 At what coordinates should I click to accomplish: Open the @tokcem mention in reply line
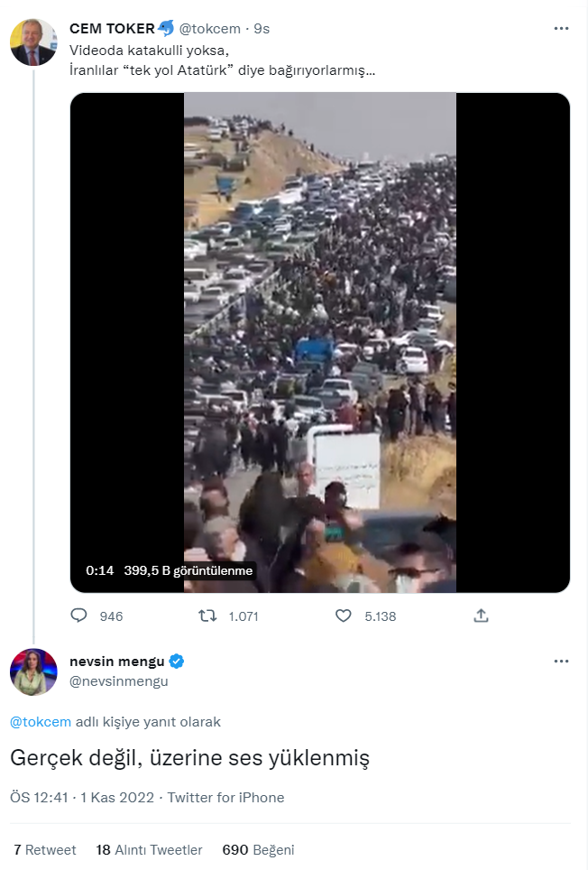pos(41,722)
